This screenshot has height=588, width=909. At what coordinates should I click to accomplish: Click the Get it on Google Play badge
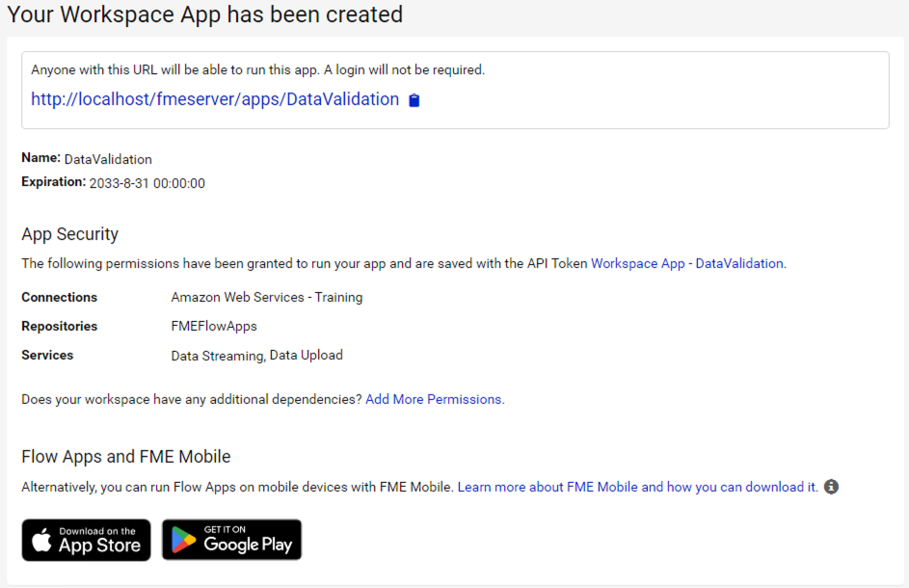pos(231,540)
